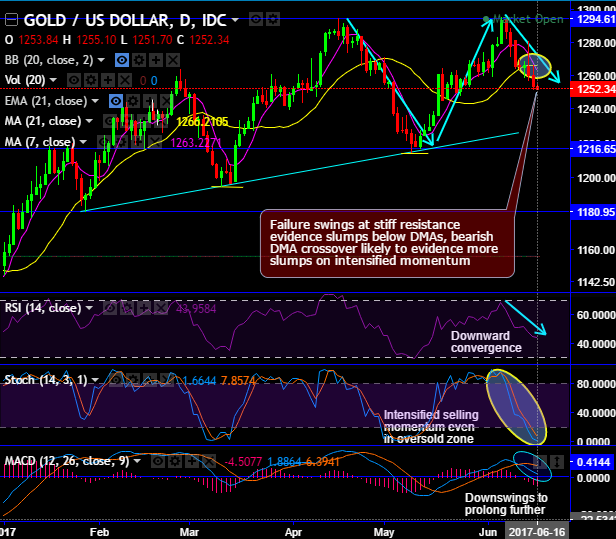Viewport: 616px width, 539px height.
Task: Open MACD (12, 26, close, 9) settings gear
Action: tap(175, 461)
